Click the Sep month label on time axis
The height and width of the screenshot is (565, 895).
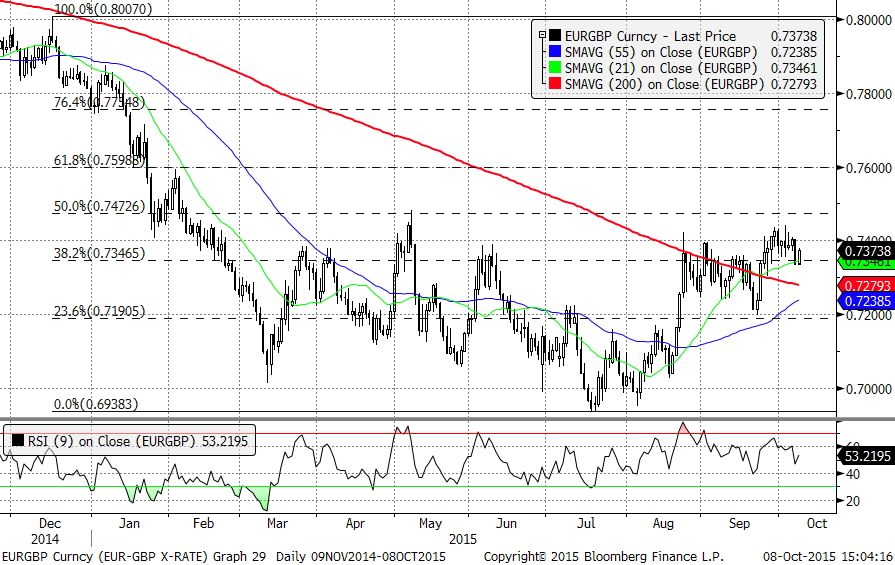739,523
